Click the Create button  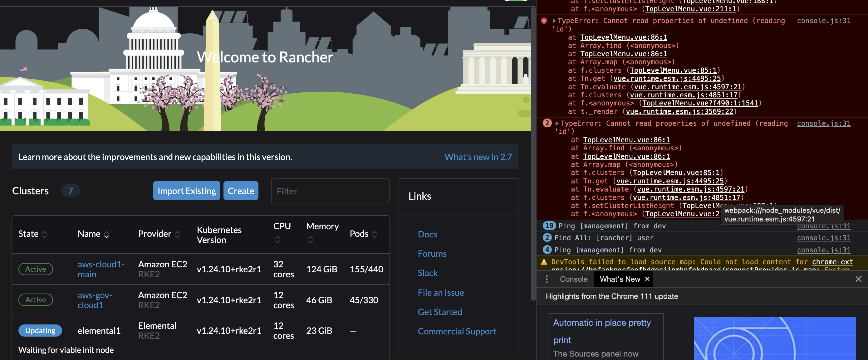click(x=241, y=191)
